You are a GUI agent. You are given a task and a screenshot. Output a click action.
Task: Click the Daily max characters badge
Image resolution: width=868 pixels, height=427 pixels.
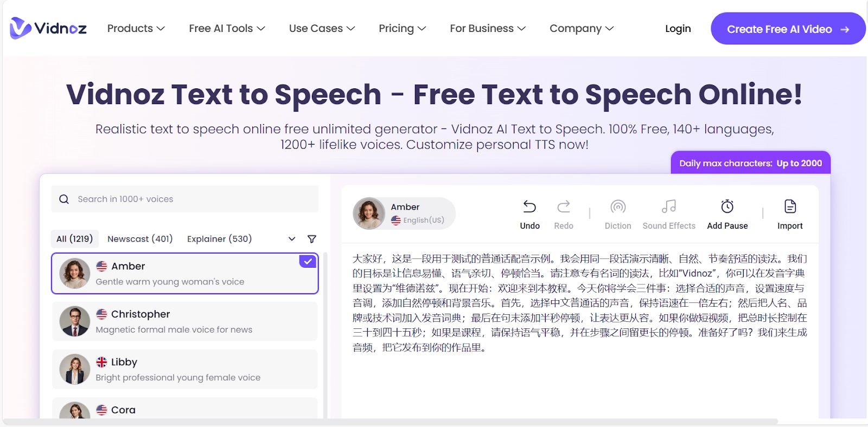(x=751, y=163)
